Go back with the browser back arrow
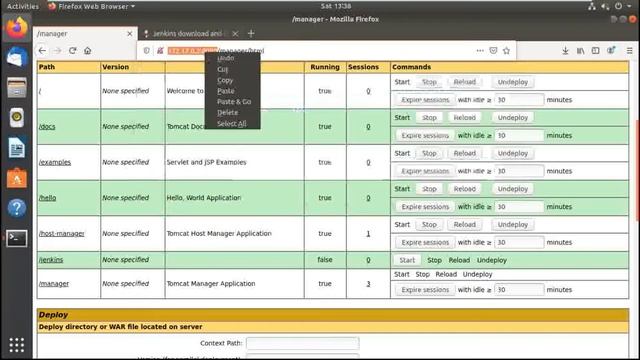 42,51
